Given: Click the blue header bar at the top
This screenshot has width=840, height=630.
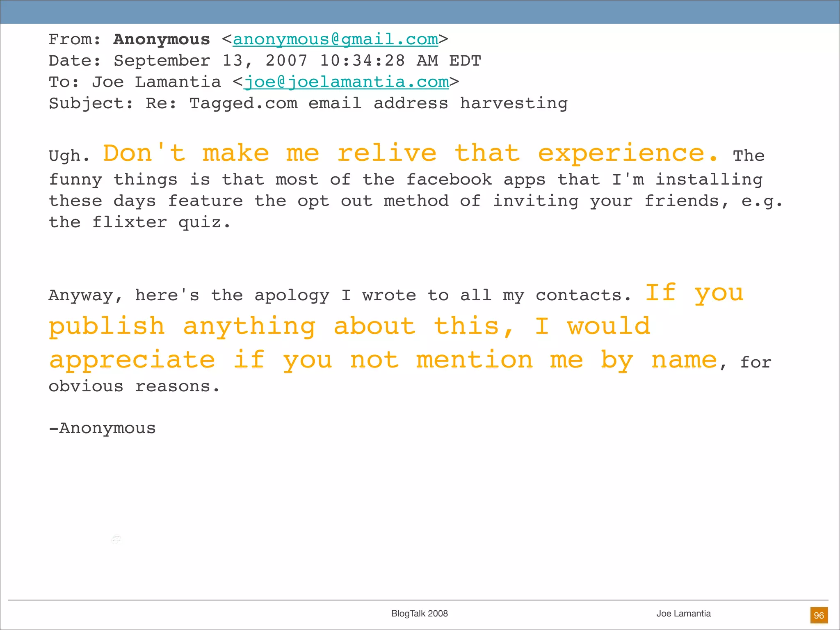Looking at the screenshot, I should [x=420, y=11].
